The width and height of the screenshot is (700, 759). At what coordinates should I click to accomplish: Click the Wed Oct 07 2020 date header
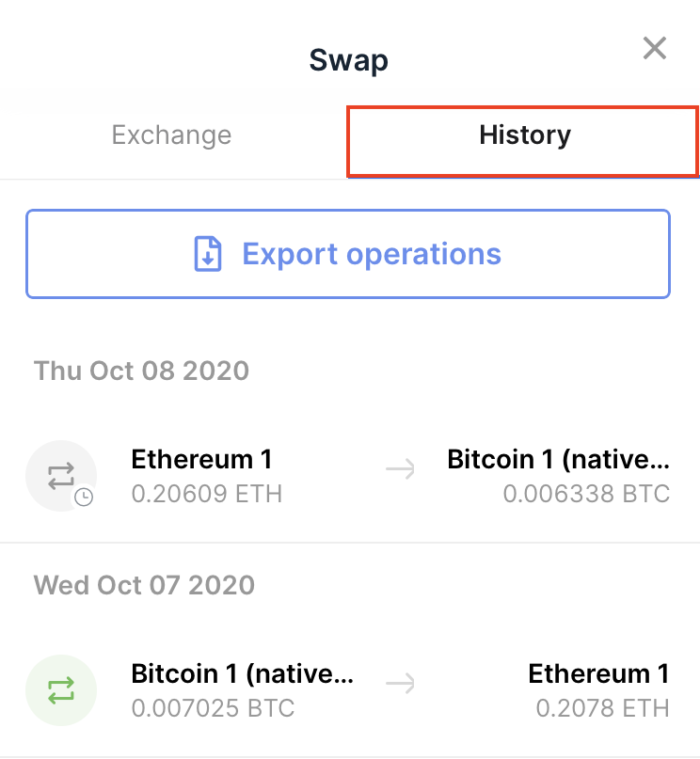(144, 585)
